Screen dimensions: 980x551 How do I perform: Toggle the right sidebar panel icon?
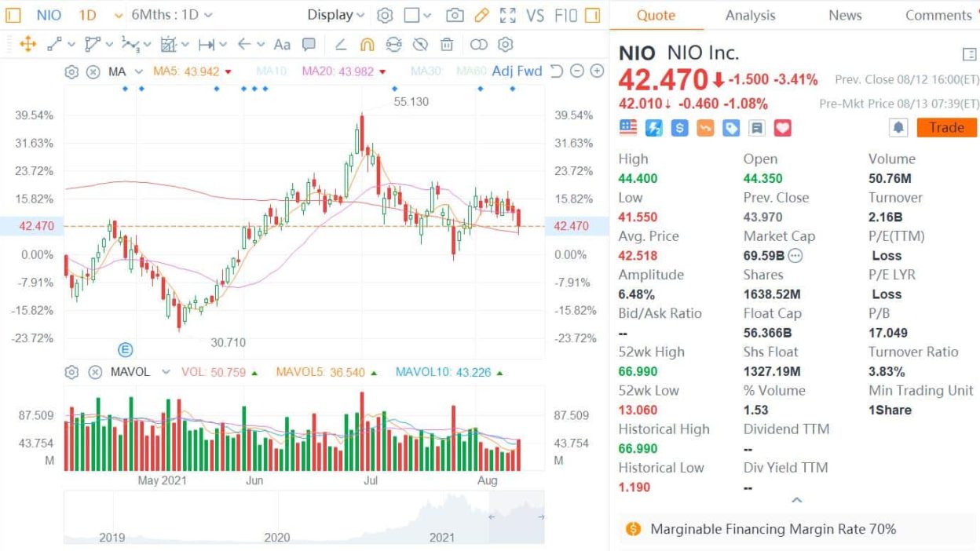pos(593,15)
